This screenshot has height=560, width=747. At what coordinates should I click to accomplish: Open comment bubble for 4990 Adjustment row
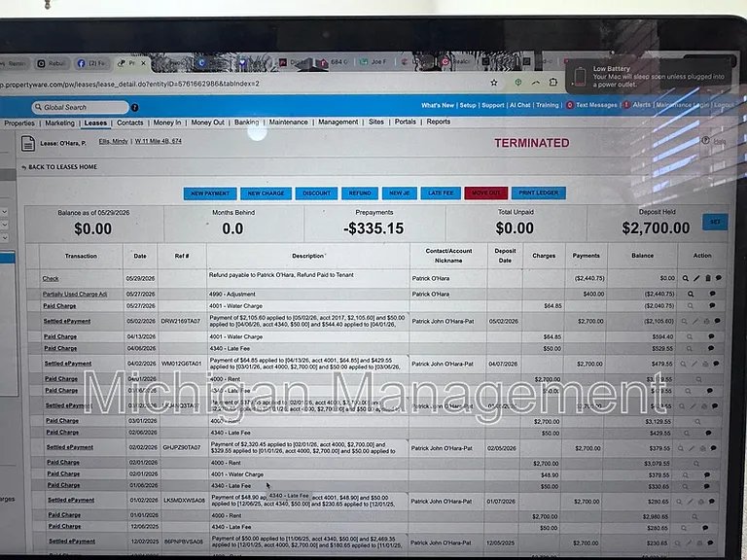[x=713, y=294]
